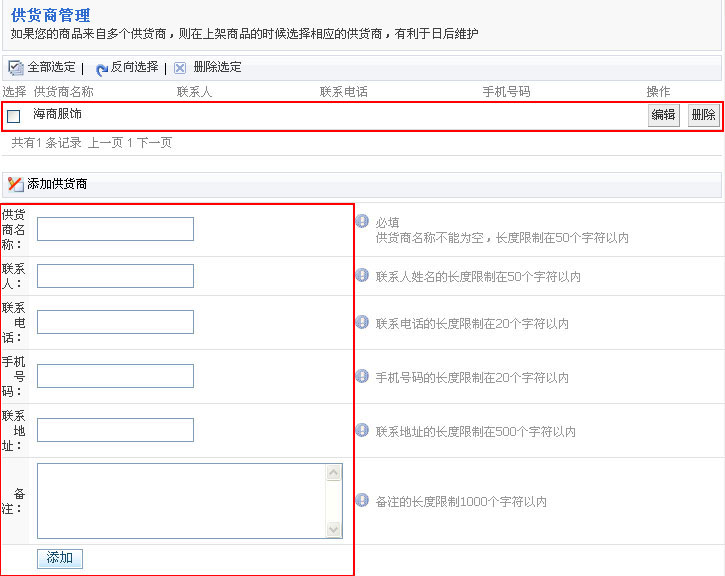Edit the 海商服饰 supplier with 编辑
The width and height of the screenshot is (725, 576).
tap(664, 115)
